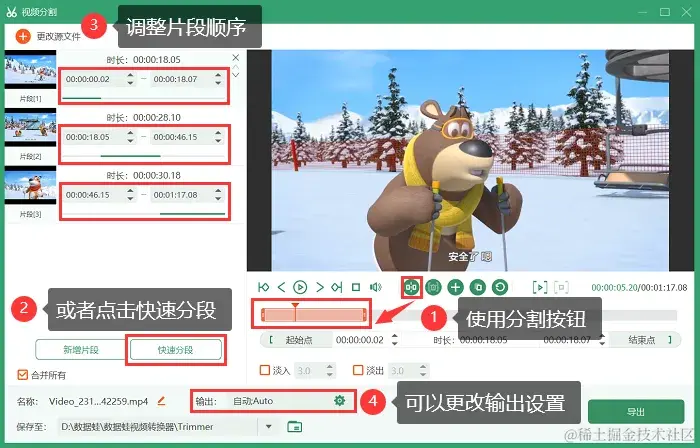Image resolution: width=700 pixels, height=448 pixels.
Task: Edit the file name with pencil icon
Action: (x=161, y=401)
